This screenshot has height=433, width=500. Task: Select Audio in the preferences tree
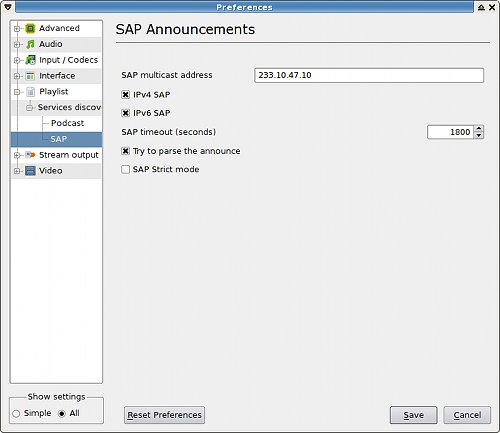pos(51,44)
